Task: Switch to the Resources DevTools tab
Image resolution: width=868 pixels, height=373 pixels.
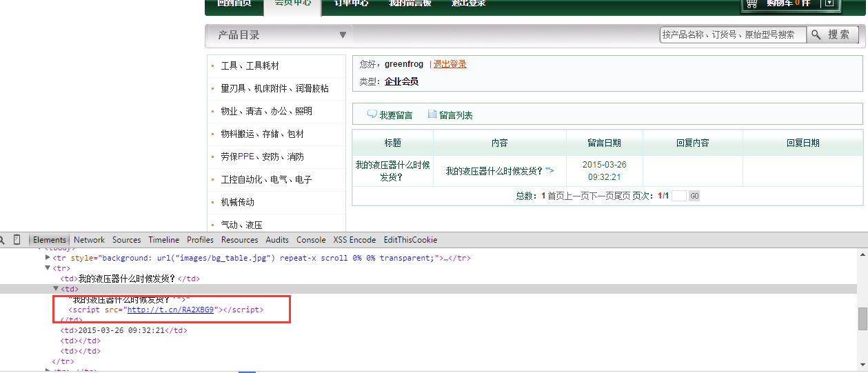Action: click(240, 240)
